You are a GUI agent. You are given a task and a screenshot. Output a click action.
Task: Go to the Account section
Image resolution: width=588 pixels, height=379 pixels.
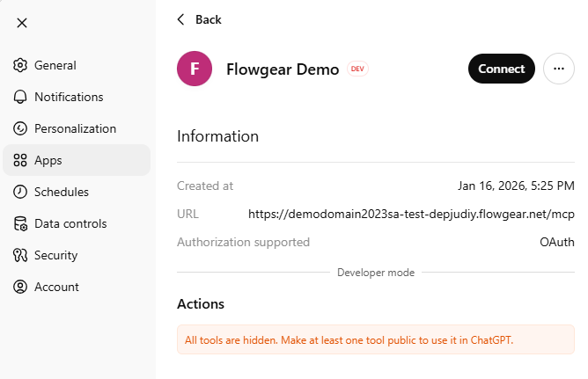click(x=56, y=287)
